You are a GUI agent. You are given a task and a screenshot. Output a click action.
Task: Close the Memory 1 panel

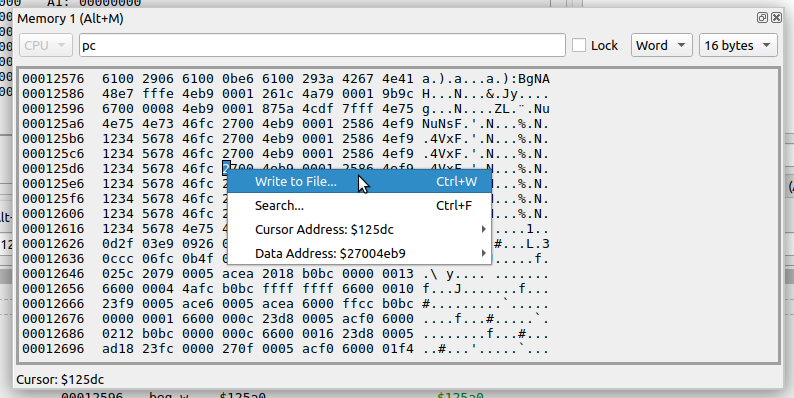pyautogui.click(x=776, y=18)
